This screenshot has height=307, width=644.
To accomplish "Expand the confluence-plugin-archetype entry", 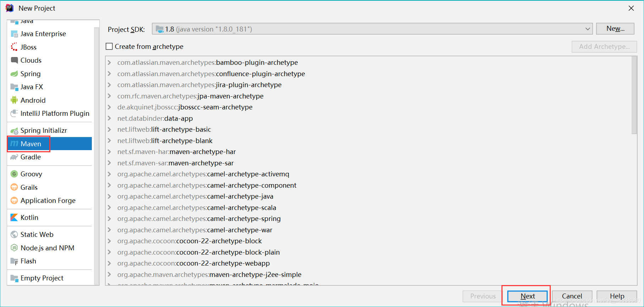I will (110, 74).
